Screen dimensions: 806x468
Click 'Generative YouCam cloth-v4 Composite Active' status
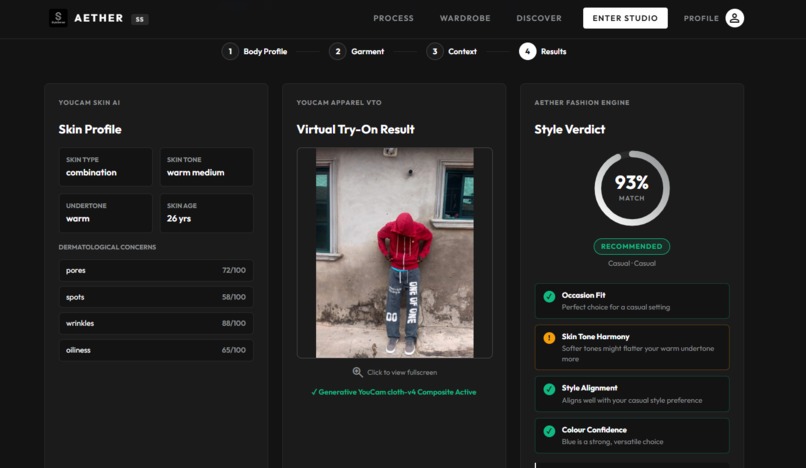click(x=394, y=392)
